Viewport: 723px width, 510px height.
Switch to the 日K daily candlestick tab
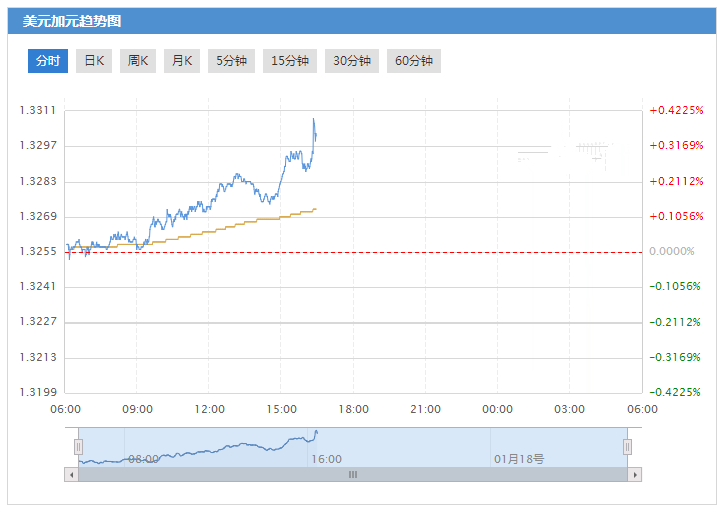tap(94, 61)
